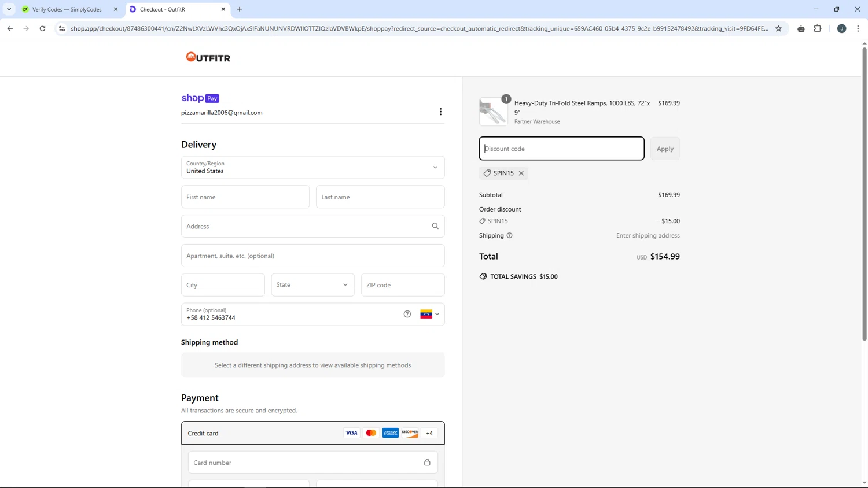Click the Card number field
The height and width of the screenshot is (488, 868).
coord(313,463)
